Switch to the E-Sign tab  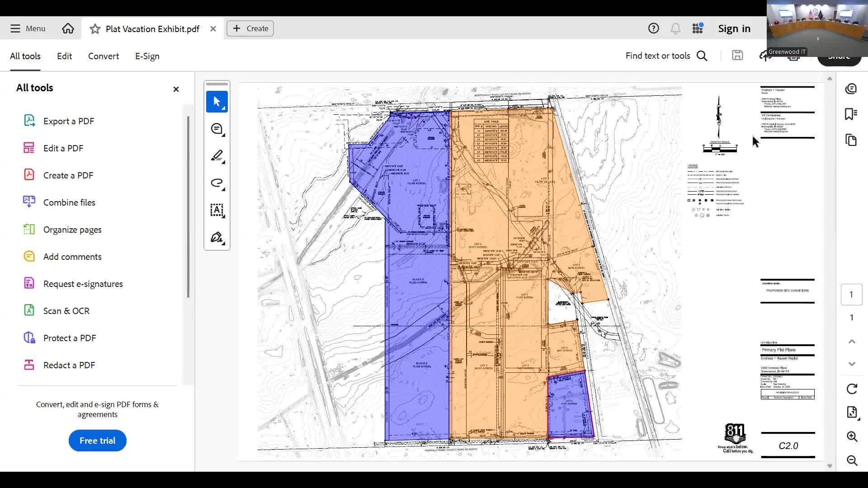(147, 56)
